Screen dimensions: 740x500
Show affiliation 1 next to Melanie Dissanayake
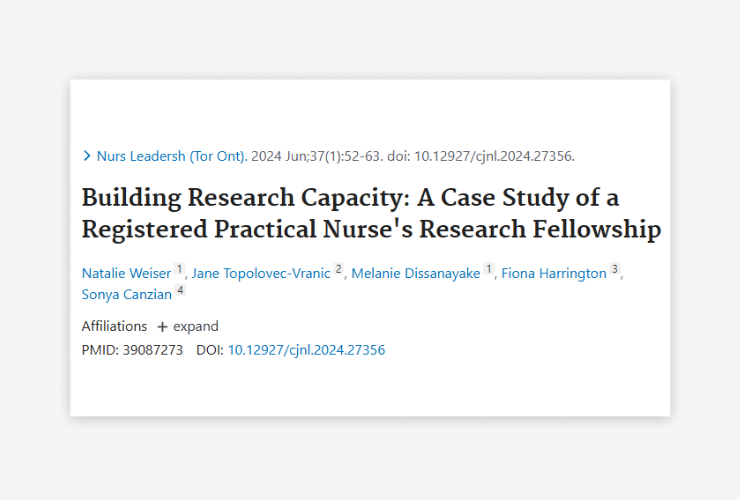[x=489, y=269]
